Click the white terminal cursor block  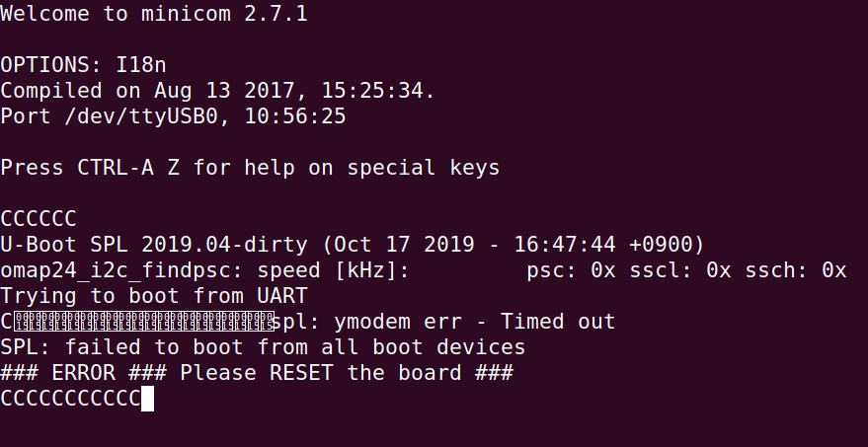[147, 399]
